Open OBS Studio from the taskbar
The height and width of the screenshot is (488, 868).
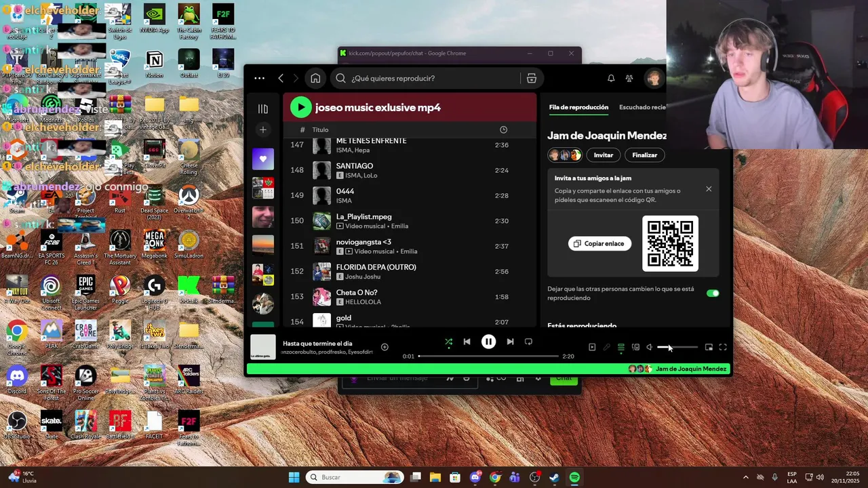click(x=534, y=477)
